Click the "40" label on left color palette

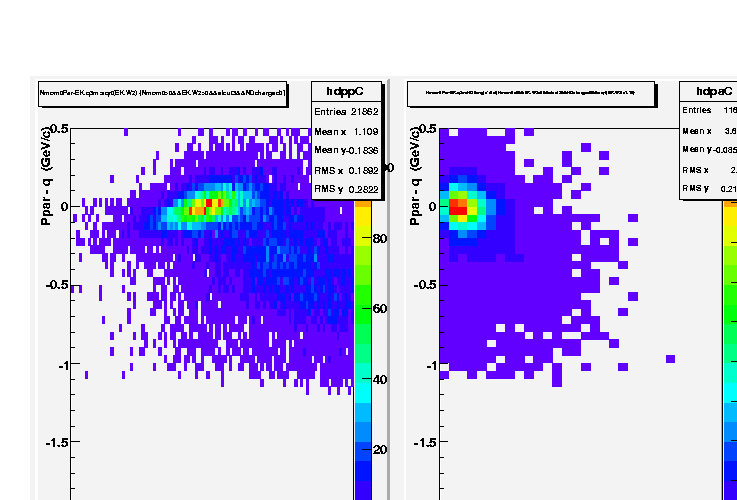pos(380,380)
